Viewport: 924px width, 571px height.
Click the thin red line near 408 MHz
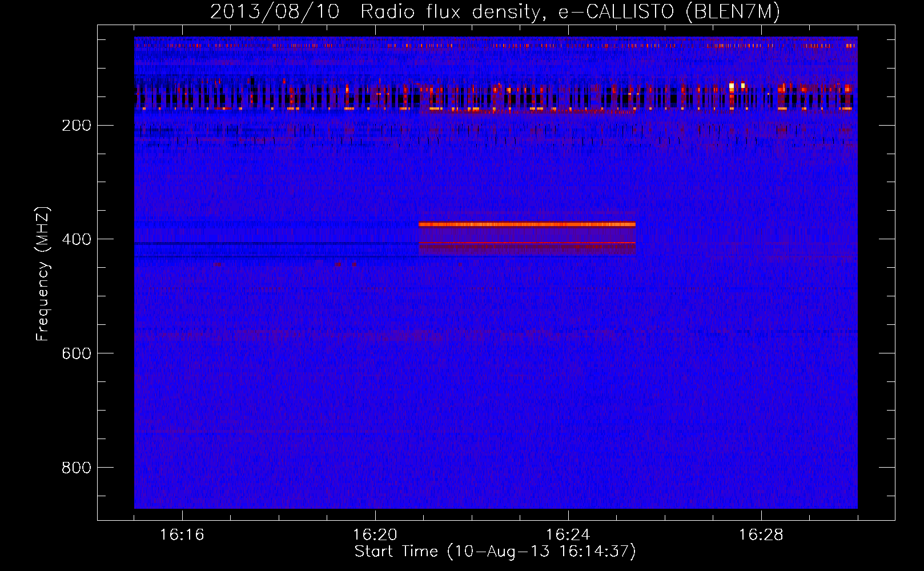click(x=527, y=243)
